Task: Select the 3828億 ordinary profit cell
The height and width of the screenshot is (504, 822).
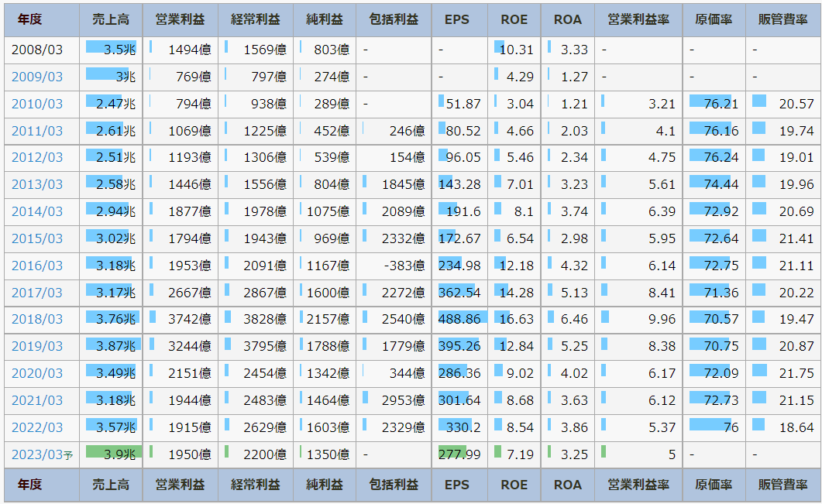Action: (x=256, y=320)
